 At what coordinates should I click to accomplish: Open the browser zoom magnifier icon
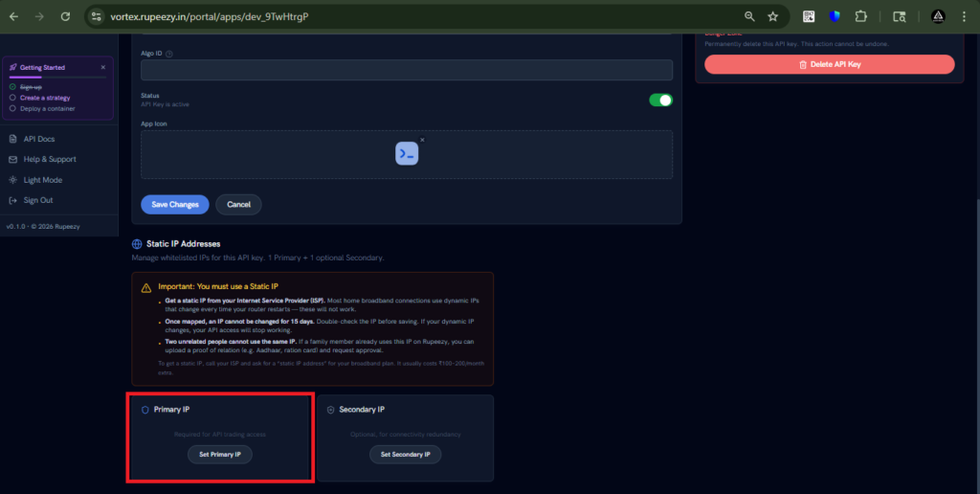click(x=749, y=16)
